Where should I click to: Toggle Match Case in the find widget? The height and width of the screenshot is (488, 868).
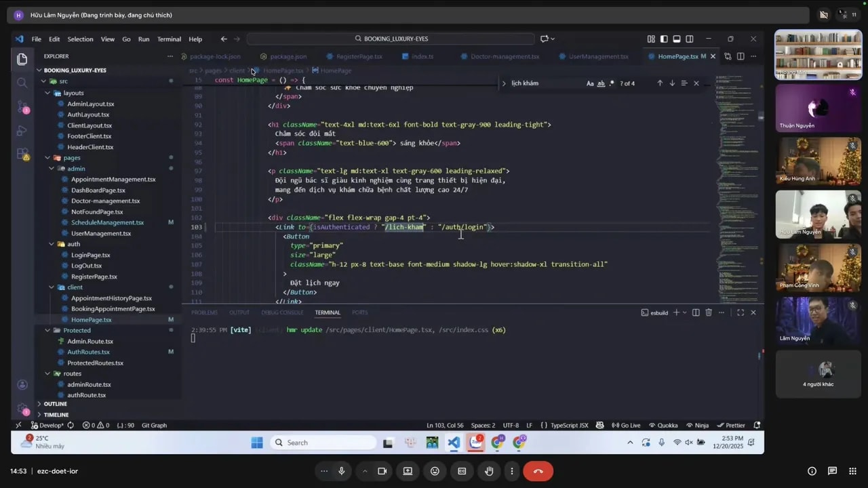[x=590, y=83]
